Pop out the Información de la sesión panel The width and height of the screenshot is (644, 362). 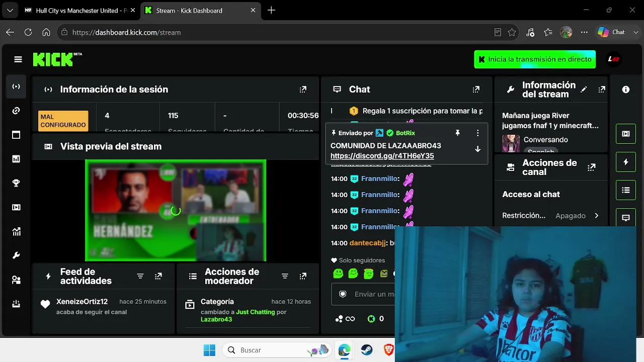(303, 89)
